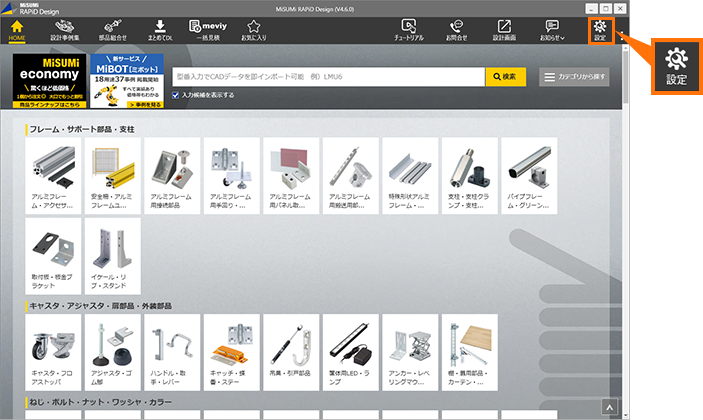Open the 設定 gear icon in toolbar

[x=599, y=28]
